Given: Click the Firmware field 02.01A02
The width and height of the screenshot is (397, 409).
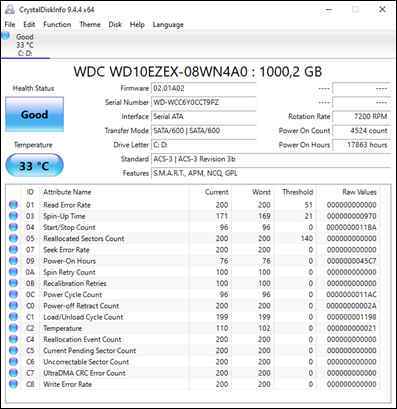Looking at the screenshot, I should pos(204,88).
